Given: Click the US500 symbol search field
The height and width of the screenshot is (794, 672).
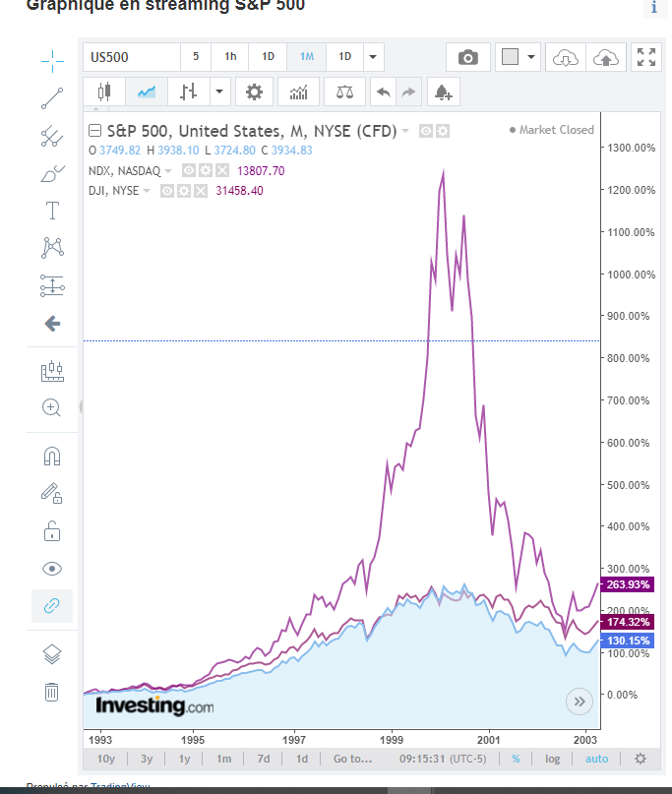Looking at the screenshot, I should pyautogui.click(x=132, y=57).
